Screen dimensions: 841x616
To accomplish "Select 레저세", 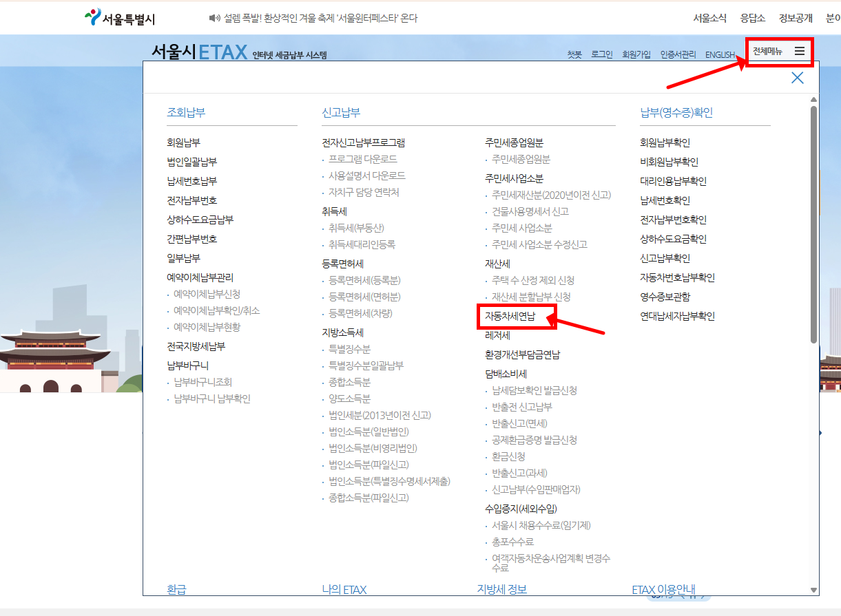I will click(497, 335).
